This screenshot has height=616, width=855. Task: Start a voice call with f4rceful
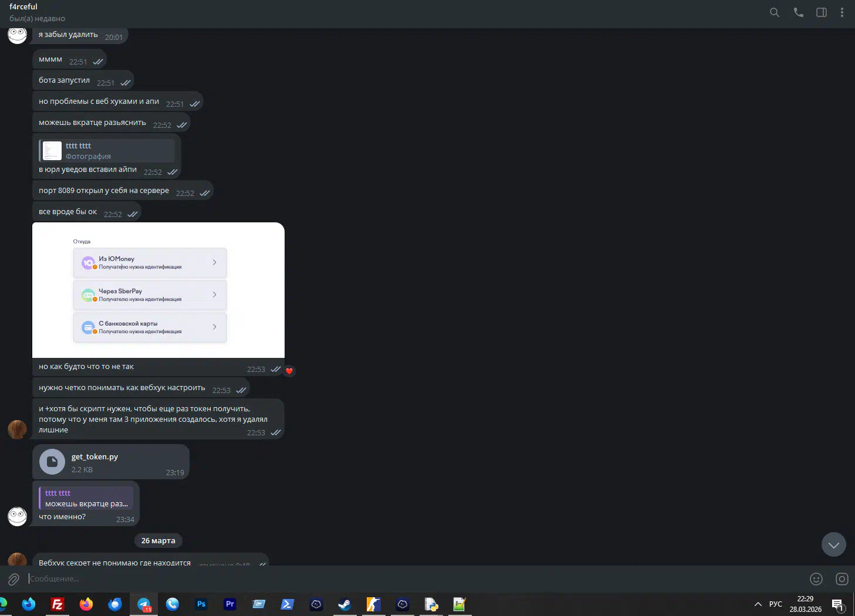pos(798,12)
